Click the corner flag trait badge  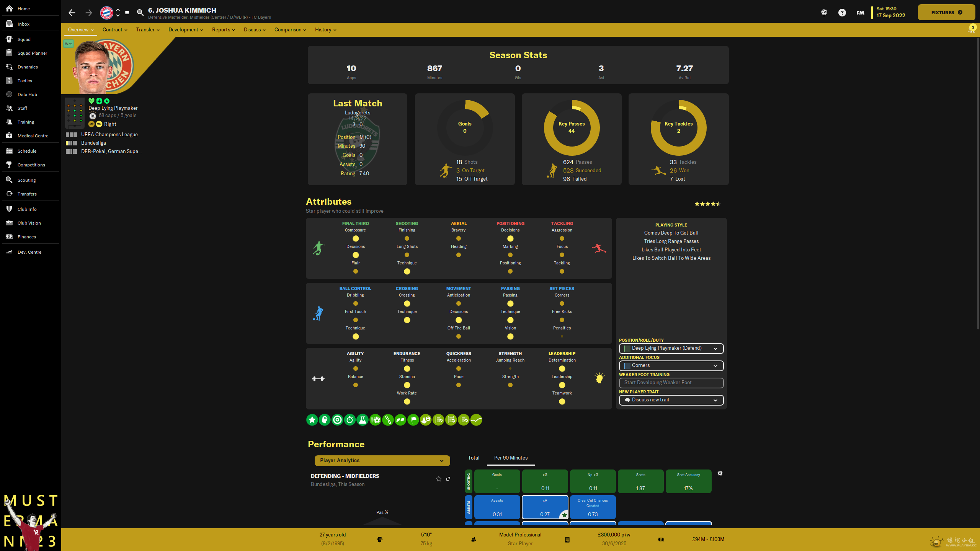[413, 420]
